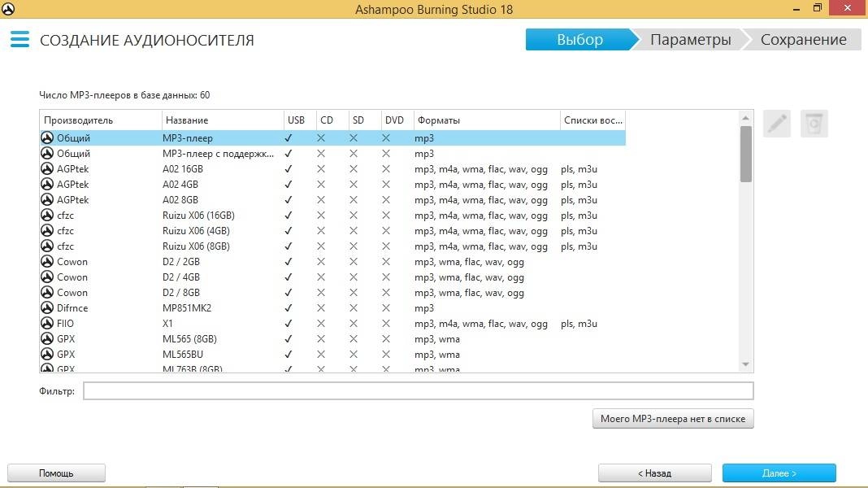Select the A02 4GB player name
The image size is (868, 488).
(180, 185)
